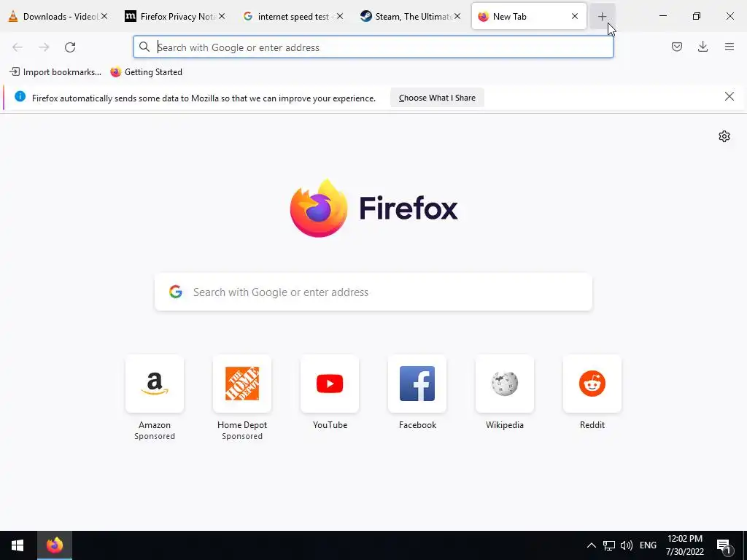This screenshot has width=747, height=560.
Task: Open the Downloads panel icon
Action: pyautogui.click(x=703, y=47)
